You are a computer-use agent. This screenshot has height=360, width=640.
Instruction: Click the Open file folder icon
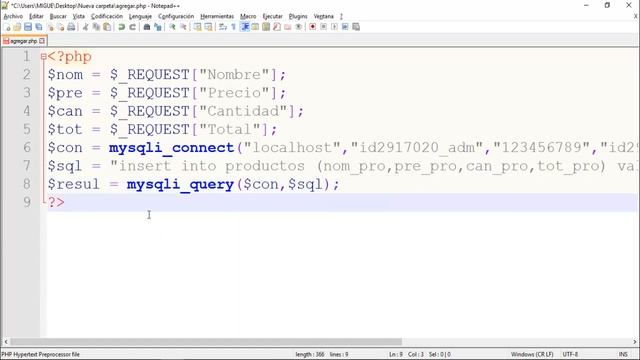17,27
